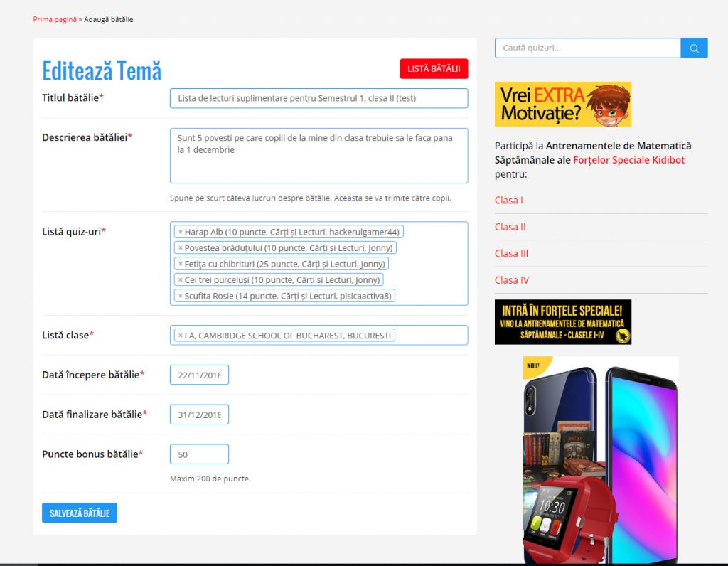This screenshot has width=728, height=566.
Task: Select the Clasa II link
Action: tap(510, 227)
